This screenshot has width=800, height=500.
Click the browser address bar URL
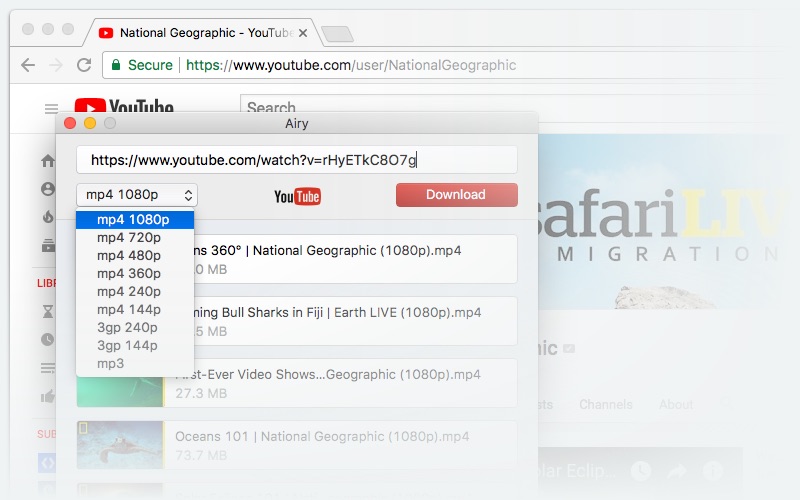click(351, 65)
